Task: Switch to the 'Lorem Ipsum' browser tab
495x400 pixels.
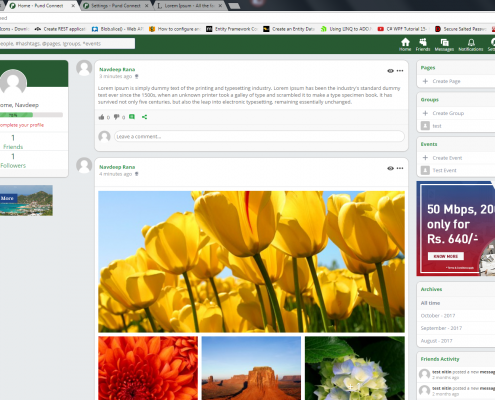Action: [189, 6]
